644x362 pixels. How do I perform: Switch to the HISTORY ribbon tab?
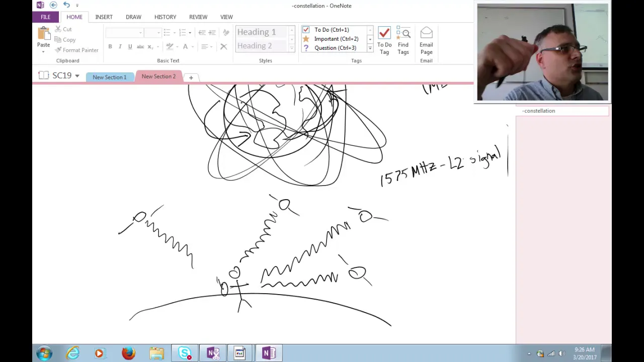pos(165,17)
